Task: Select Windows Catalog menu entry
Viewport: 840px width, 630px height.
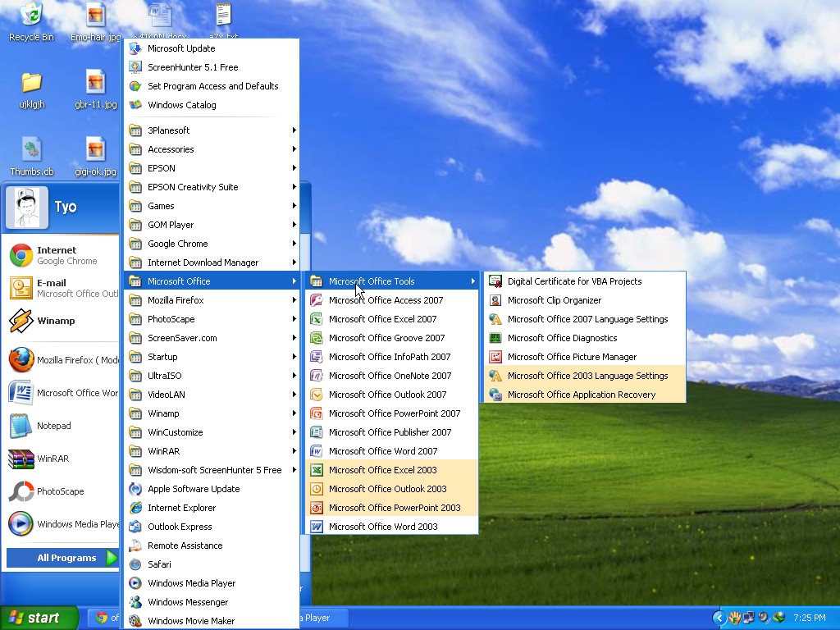Action: click(x=212, y=105)
